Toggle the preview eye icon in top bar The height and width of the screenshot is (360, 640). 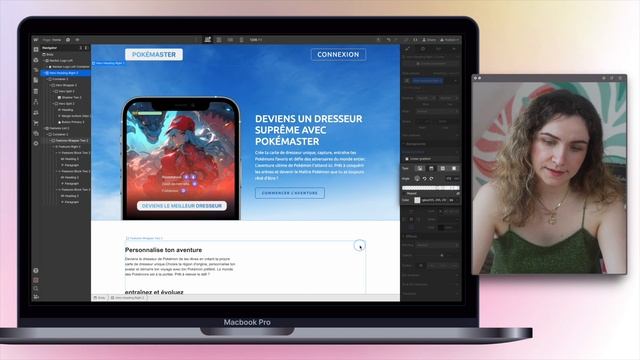coord(77,40)
